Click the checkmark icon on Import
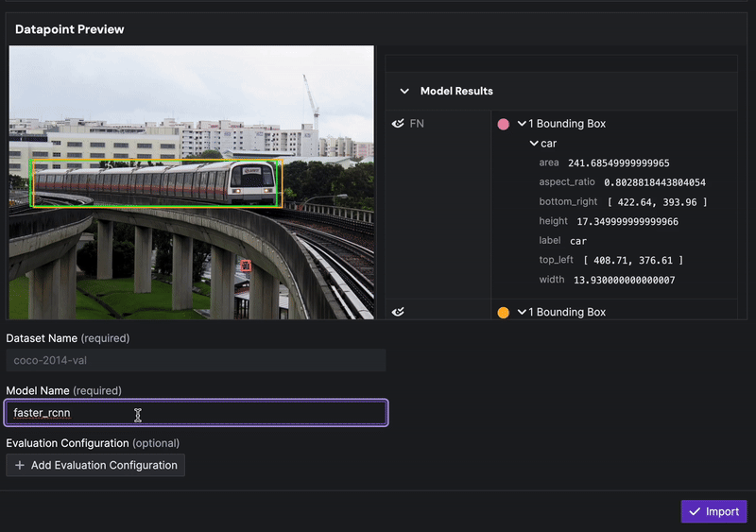The height and width of the screenshot is (532, 756). pos(695,511)
